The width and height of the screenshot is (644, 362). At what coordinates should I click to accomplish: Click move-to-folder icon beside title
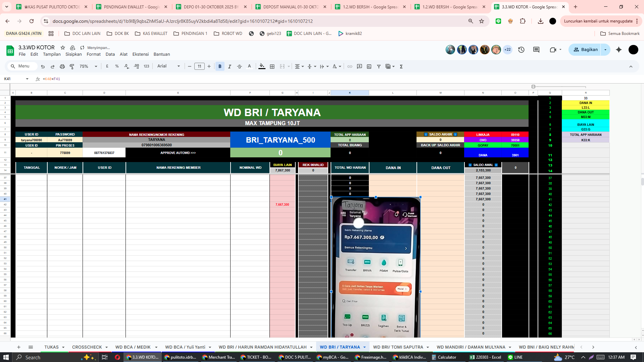72,48
